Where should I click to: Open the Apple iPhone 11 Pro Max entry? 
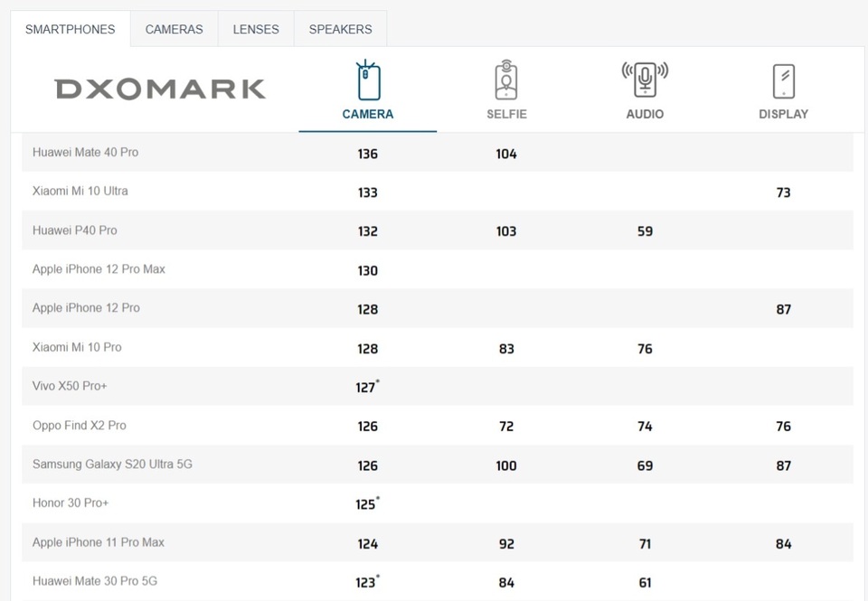pyautogui.click(x=99, y=542)
